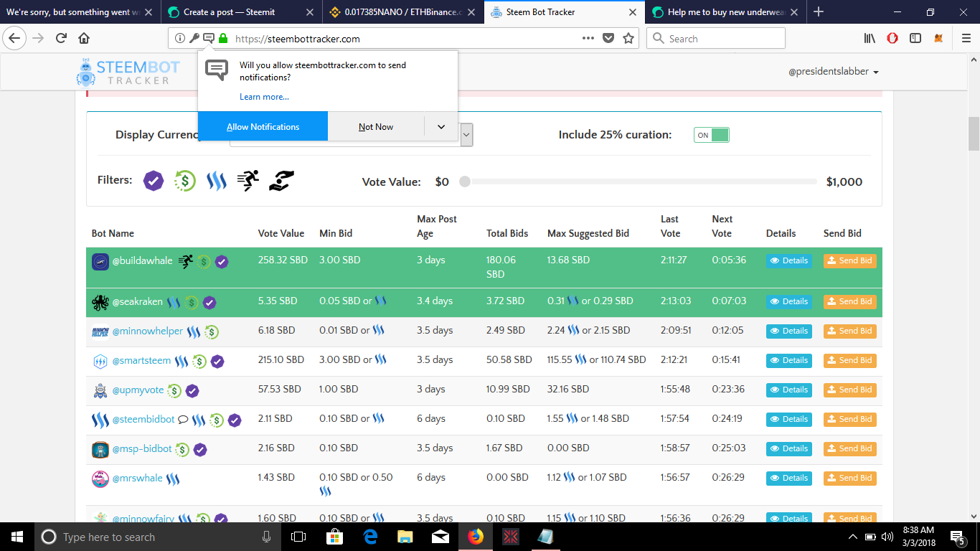This screenshot has height=551, width=980.
Task: Toggle the Include 25% curation switch
Action: [711, 135]
